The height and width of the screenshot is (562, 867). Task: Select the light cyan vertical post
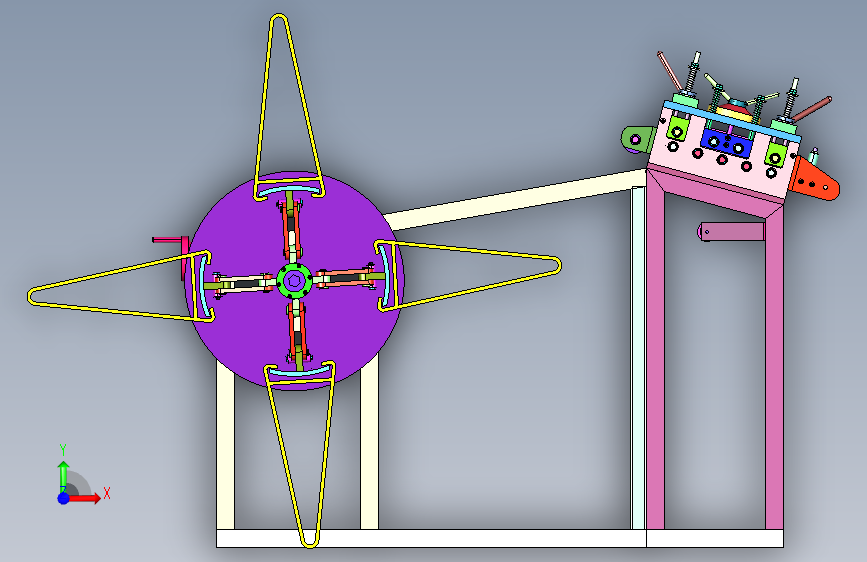[x=639, y=358]
